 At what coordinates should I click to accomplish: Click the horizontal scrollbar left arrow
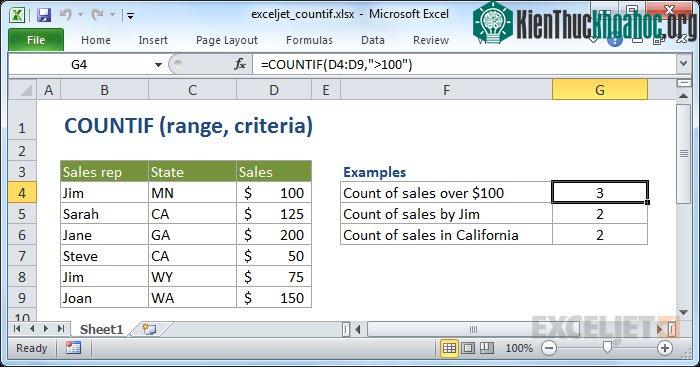tap(358, 329)
